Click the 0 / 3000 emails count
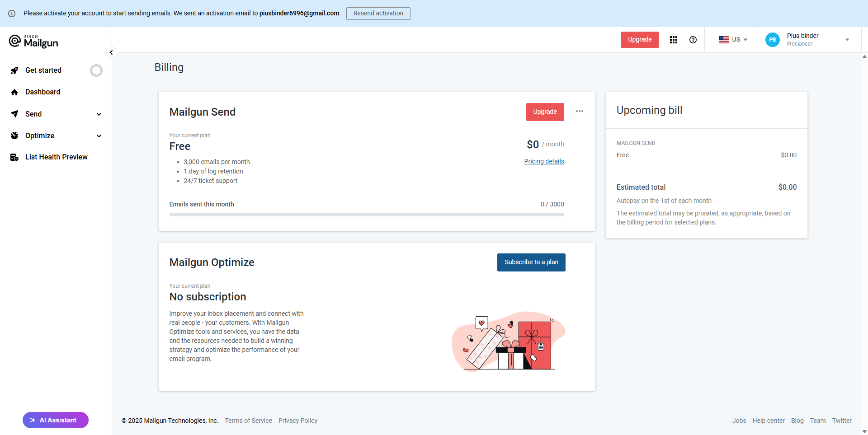 (x=552, y=204)
